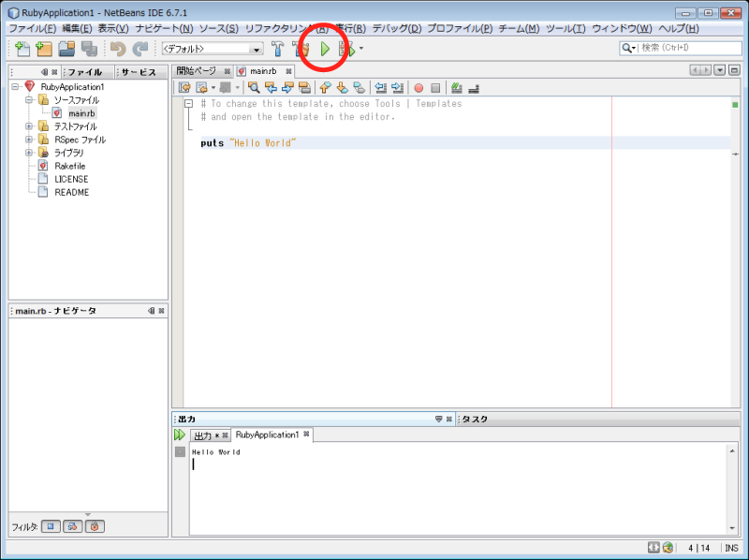
Task: Click Find Previous Occurrence icon
Action: click(271, 87)
